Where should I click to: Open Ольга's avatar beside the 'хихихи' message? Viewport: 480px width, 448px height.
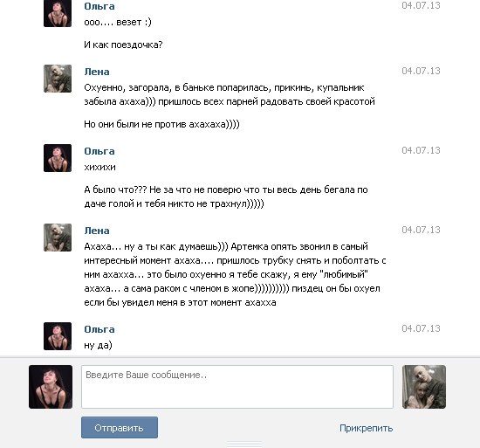(58, 158)
